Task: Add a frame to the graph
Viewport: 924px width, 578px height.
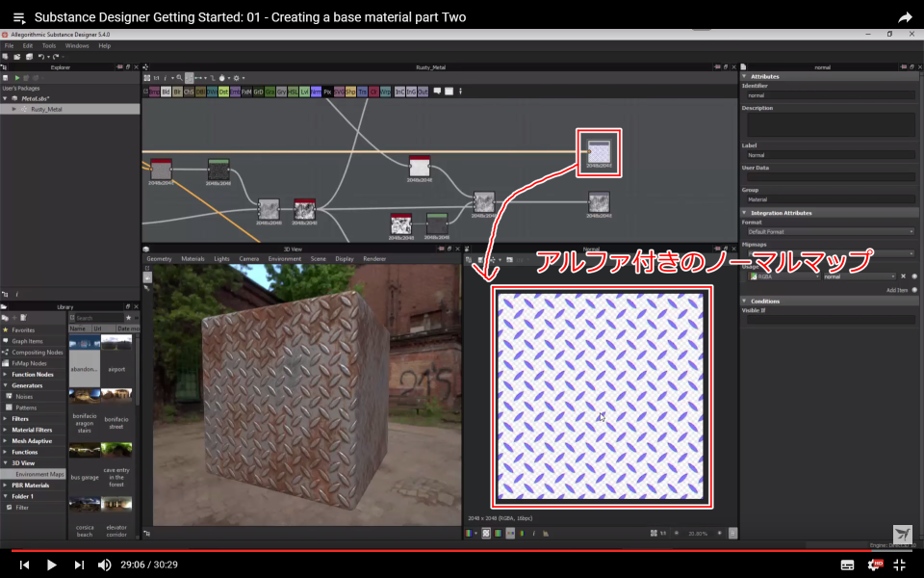Action: click(x=449, y=92)
